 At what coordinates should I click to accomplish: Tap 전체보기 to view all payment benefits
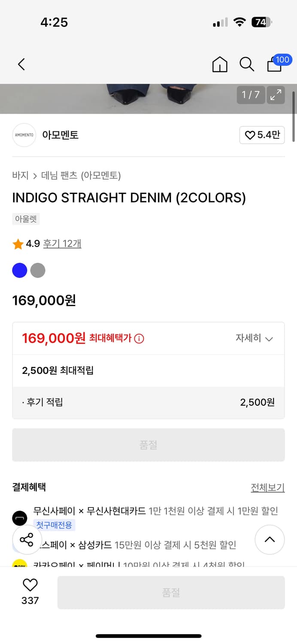click(x=267, y=487)
